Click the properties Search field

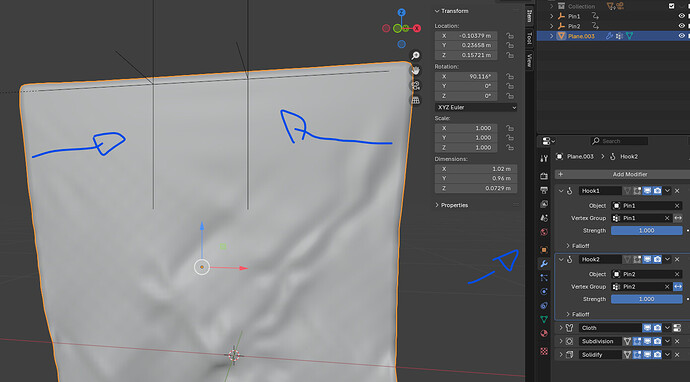(x=619, y=141)
